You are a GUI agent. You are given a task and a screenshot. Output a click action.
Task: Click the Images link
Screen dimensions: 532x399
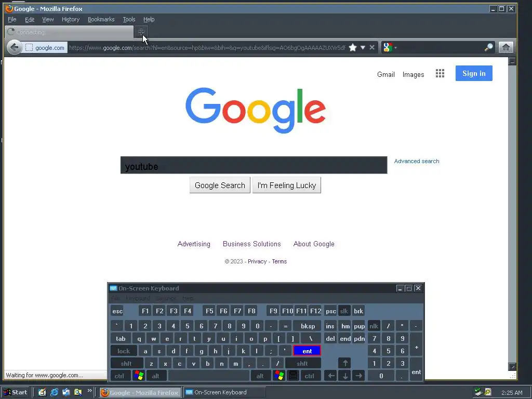(x=413, y=74)
